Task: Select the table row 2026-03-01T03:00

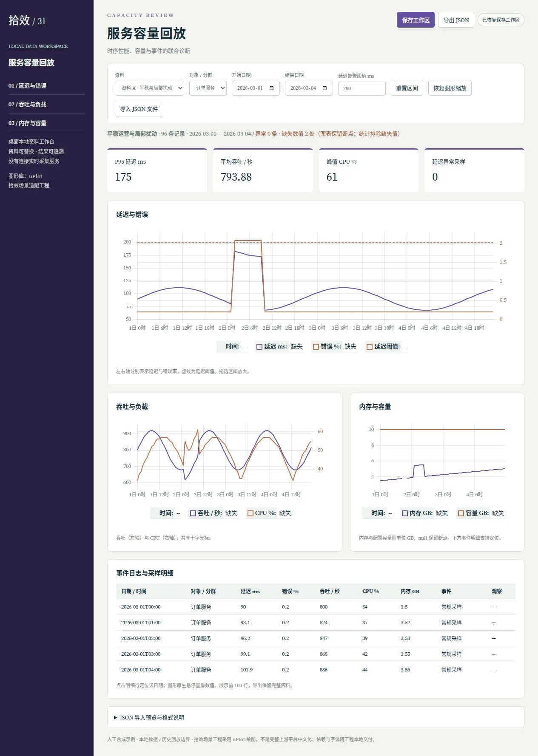Action: (316, 654)
